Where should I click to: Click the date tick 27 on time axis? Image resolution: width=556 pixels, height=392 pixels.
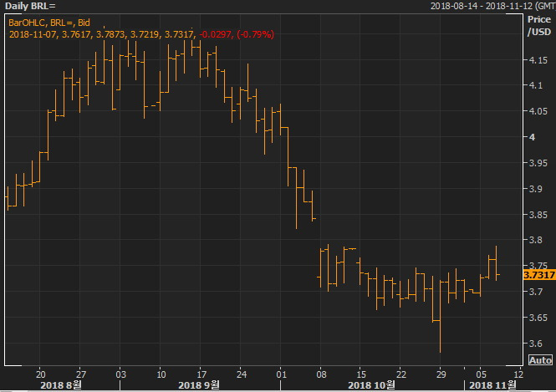pos(81,374)
